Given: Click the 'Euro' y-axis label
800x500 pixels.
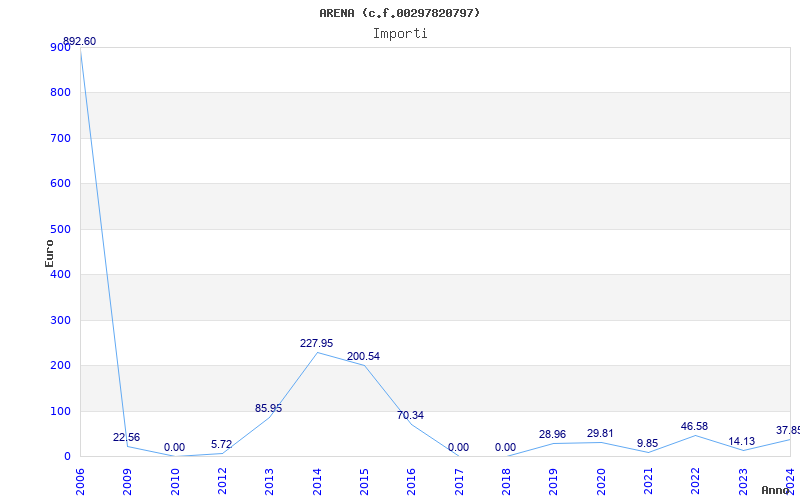Looking at the screenshot, I should [49, 253].
